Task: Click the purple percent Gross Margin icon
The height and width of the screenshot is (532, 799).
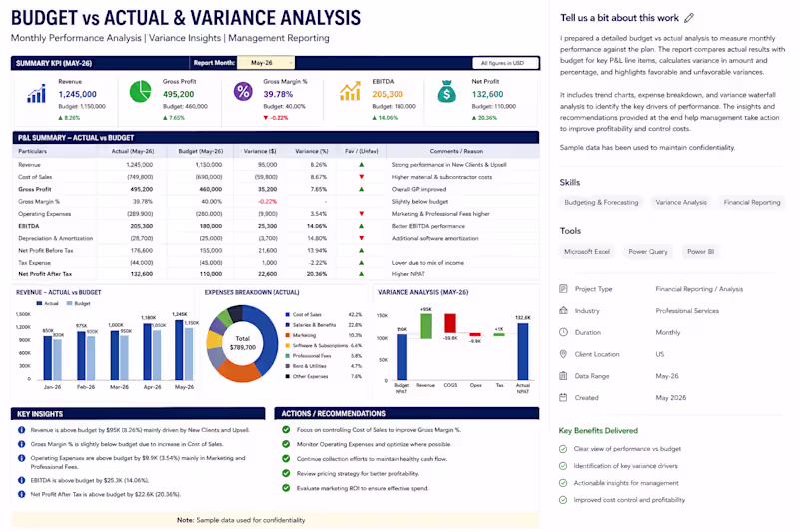Action: tap(243, 92)
